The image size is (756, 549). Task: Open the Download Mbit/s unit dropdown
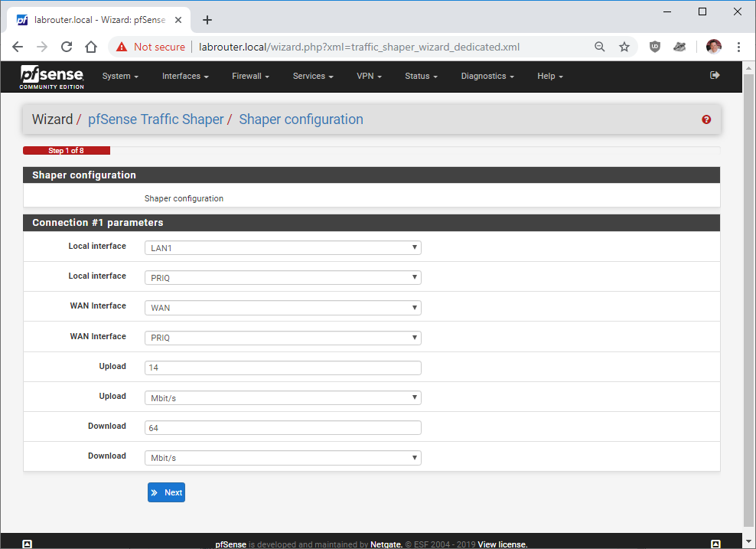tap(283, 457)
